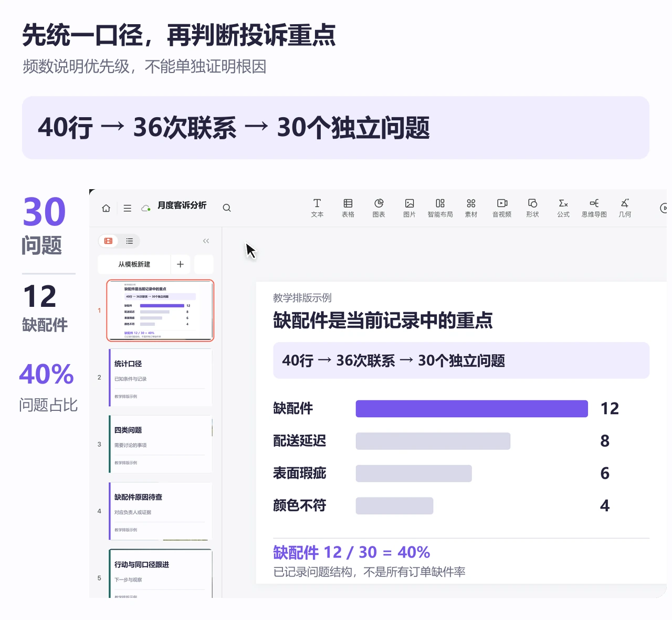Screen dimensions: 672x620
Task: Switch sidebar to outline list view
Action: 129,241
